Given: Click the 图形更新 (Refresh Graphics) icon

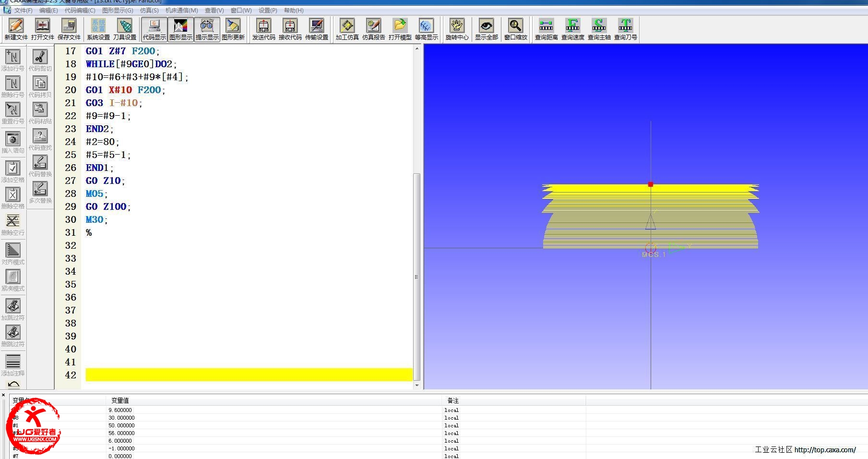Looking at the screenshot, I should coord(233,29).
